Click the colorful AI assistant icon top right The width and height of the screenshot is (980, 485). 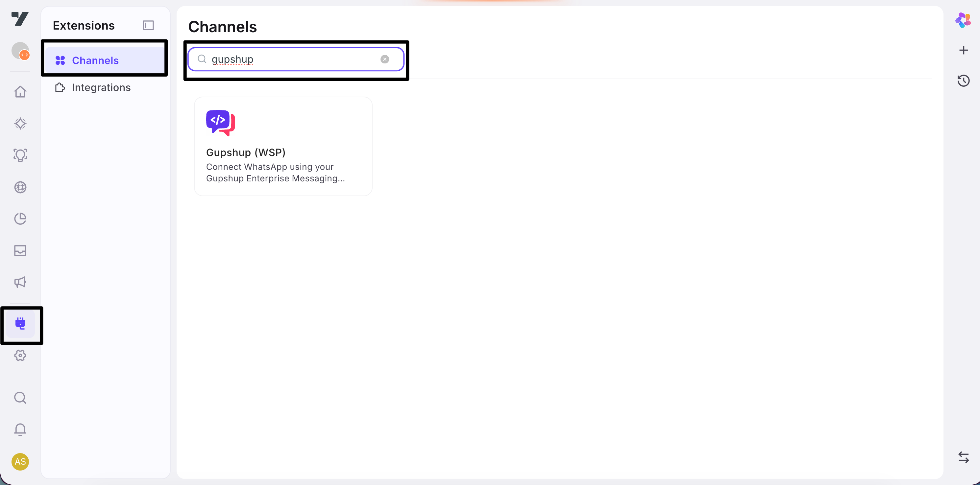pyautogui.click(x=963, y=20)
